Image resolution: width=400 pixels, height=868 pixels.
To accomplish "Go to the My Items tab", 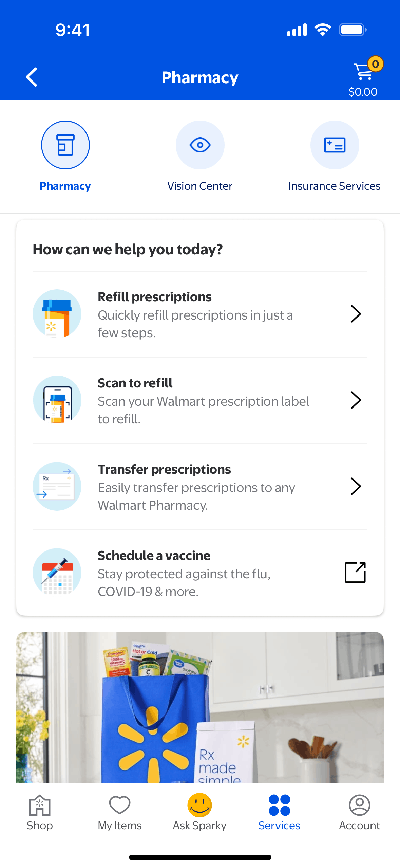I will (120, 812).
